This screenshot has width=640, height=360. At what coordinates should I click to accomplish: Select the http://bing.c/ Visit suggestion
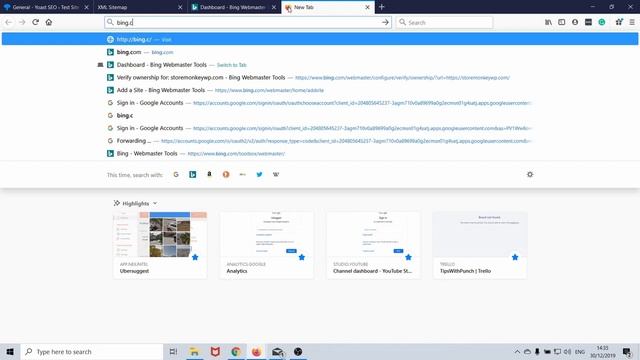click(320, 39)
